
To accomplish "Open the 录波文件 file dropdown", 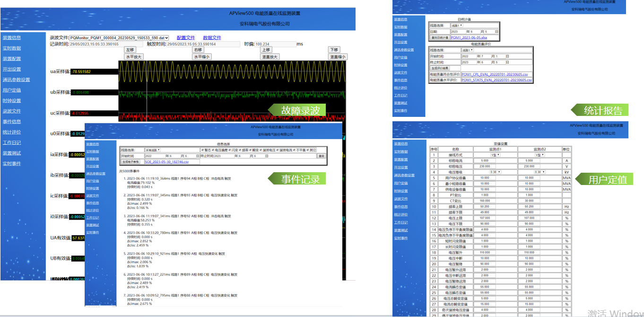I will (119, 38).
